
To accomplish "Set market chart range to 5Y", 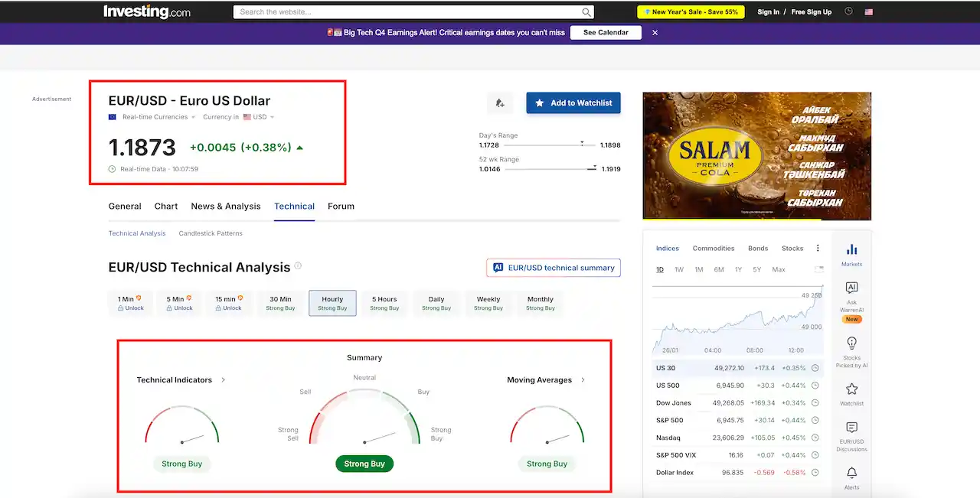I will [756, 269].
